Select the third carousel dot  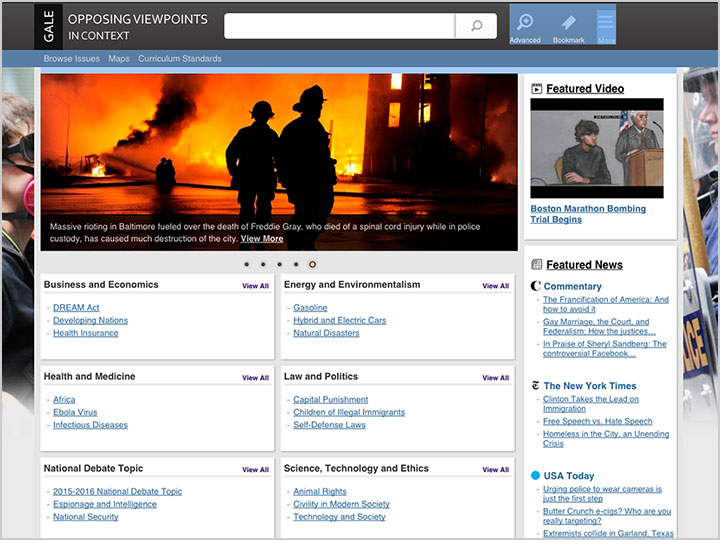[x=280, y=264]
